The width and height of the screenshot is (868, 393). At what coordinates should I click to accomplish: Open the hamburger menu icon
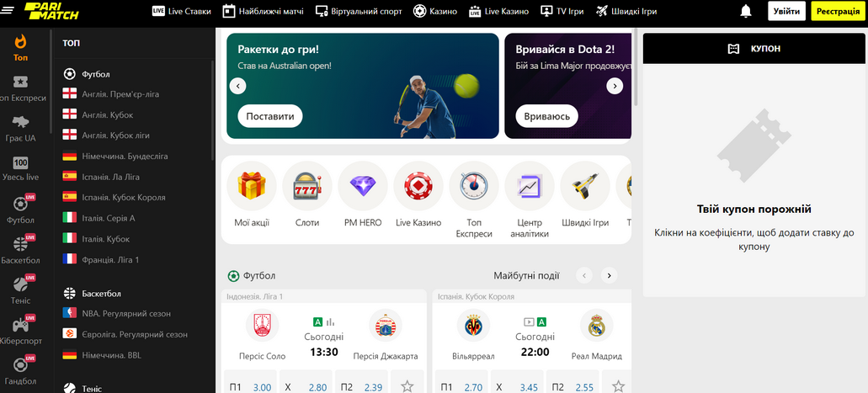coord(8,11)
